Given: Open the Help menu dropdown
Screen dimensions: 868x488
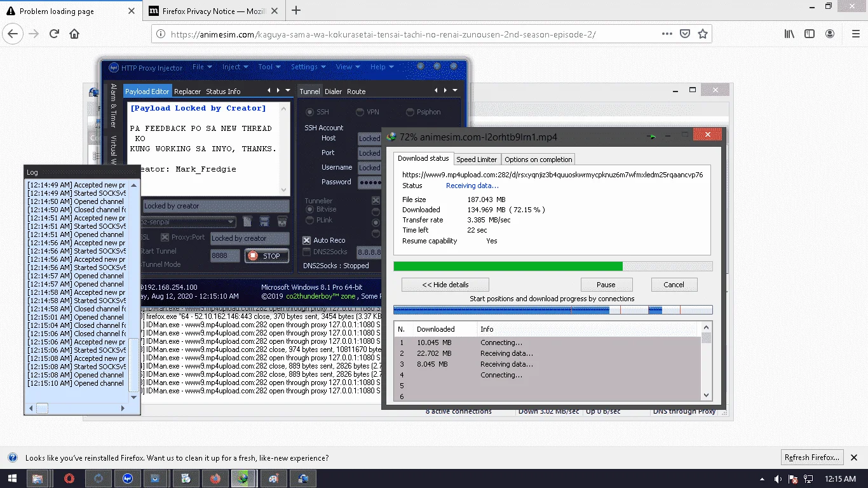Looking at the screenshot, I should coord(382,67).
